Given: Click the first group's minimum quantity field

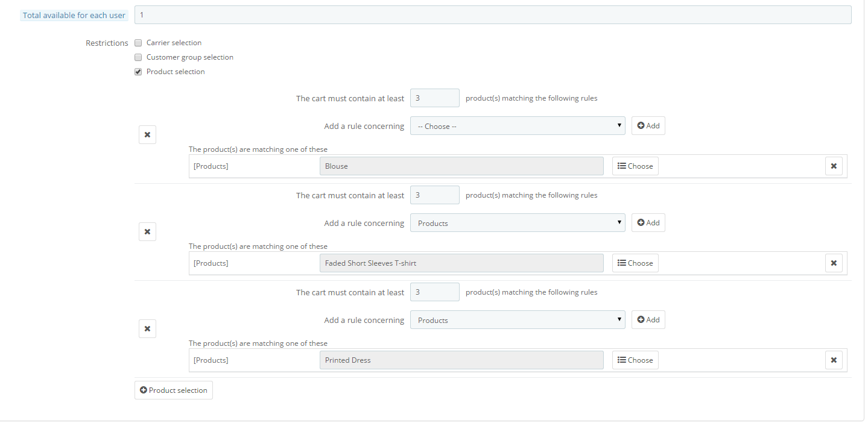Looking at the screenshot, I should point(434,98).
